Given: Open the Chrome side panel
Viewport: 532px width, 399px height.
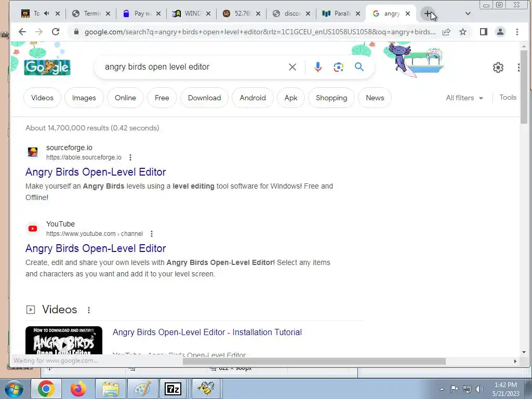Looking at the screenshot, I should click(484, 32).
